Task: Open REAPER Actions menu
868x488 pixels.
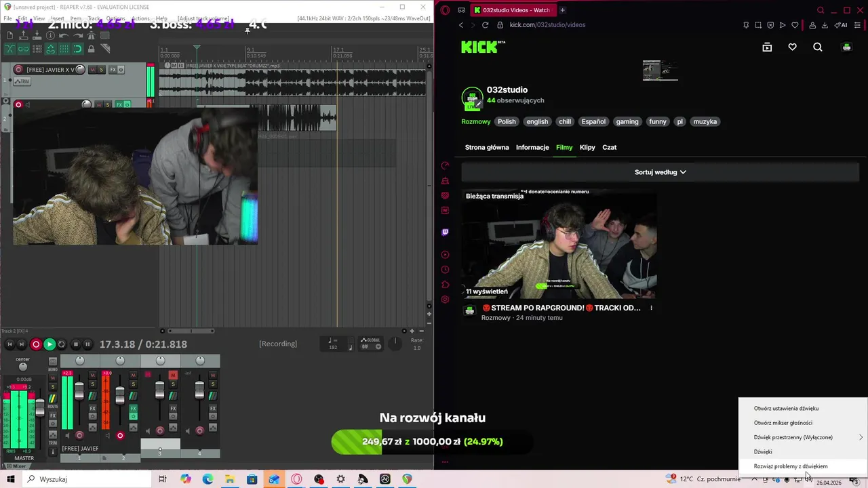Action: 140,18
